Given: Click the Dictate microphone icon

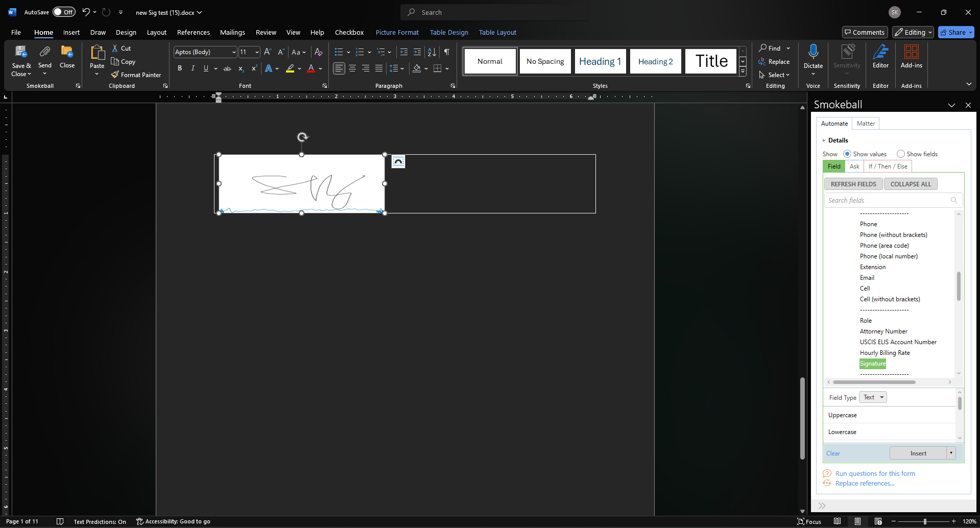Looking at the screenshot, I should [x=813, y=52].
